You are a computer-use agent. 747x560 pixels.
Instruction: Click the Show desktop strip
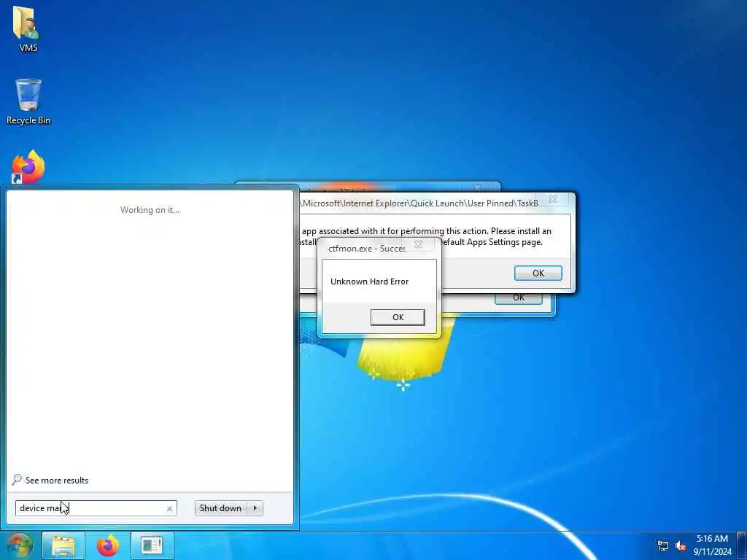742,545
